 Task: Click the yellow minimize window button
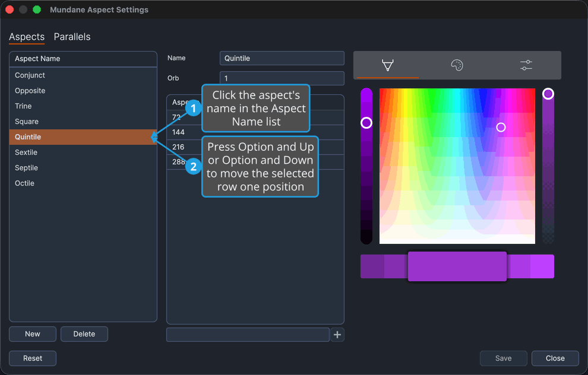(x=23, y=9)
